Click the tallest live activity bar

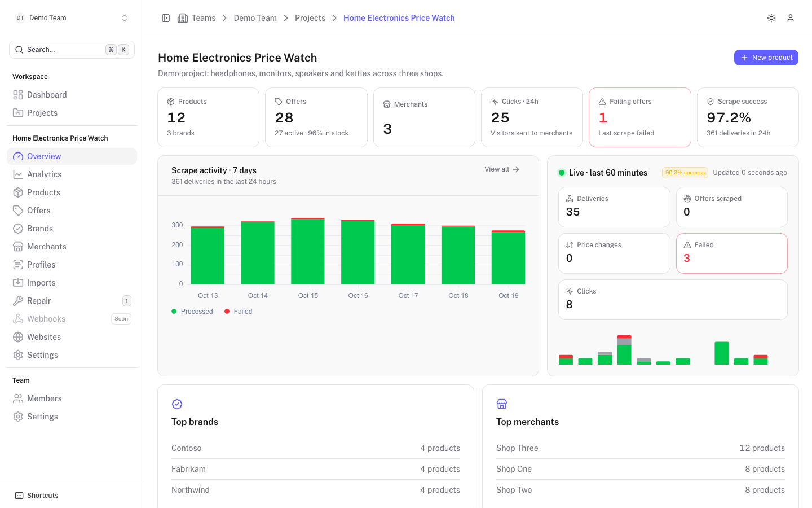(x=624, y=350)
